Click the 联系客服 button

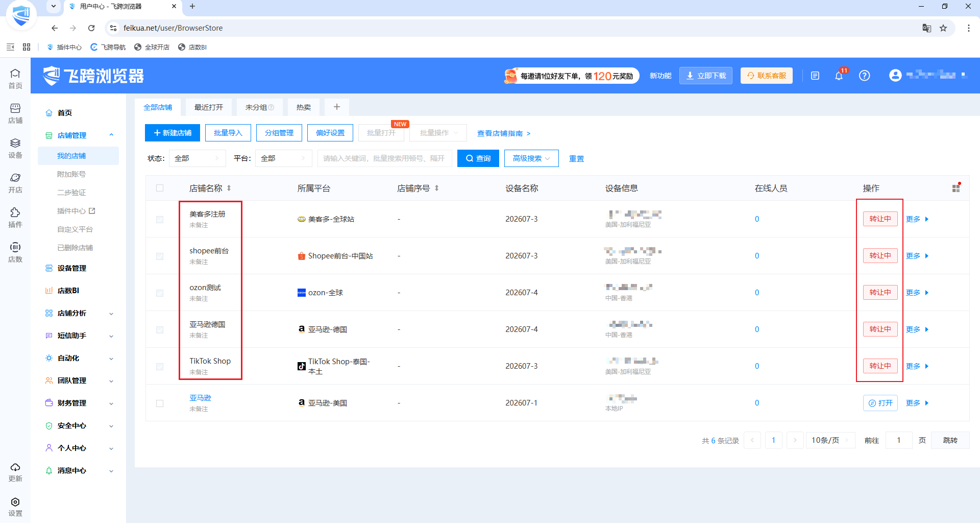pos(767,76)
